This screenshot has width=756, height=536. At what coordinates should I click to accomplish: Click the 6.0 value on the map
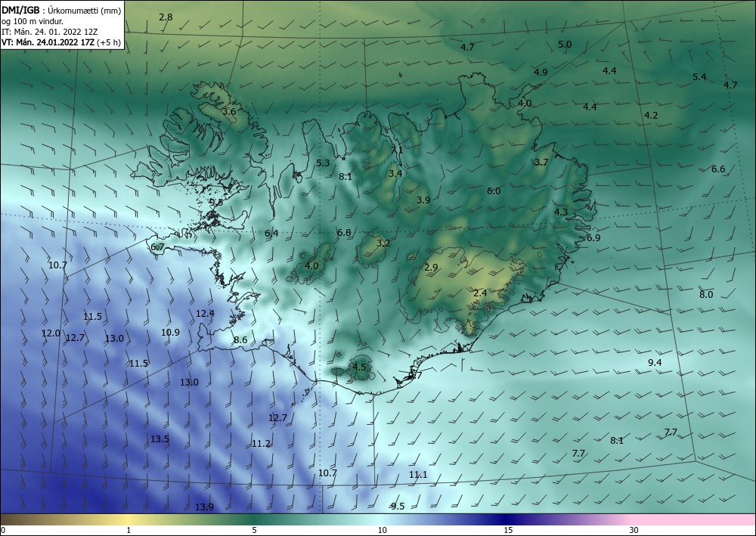tap(494, 191)
